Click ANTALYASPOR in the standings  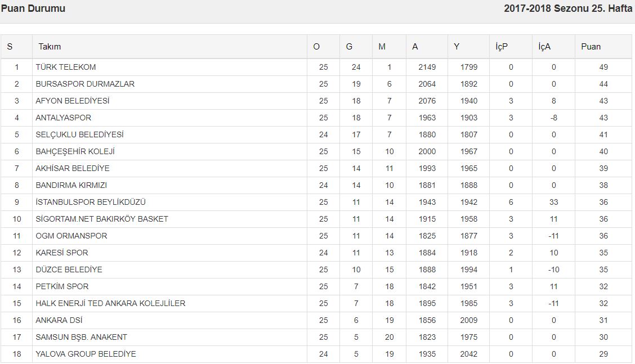[63, 118]
